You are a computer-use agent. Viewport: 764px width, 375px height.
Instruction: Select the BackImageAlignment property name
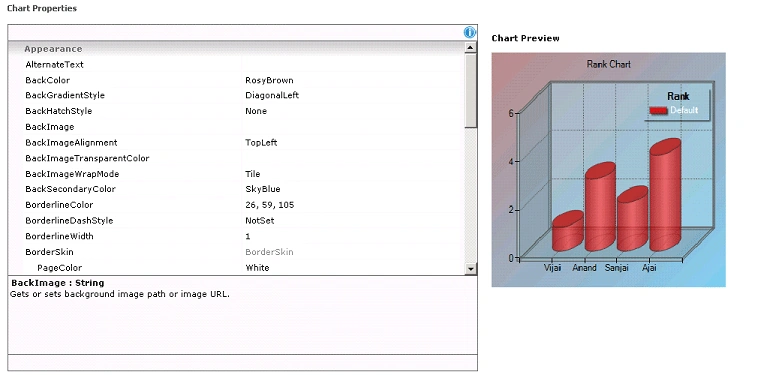pyautogui.click(x=71, y=143)
